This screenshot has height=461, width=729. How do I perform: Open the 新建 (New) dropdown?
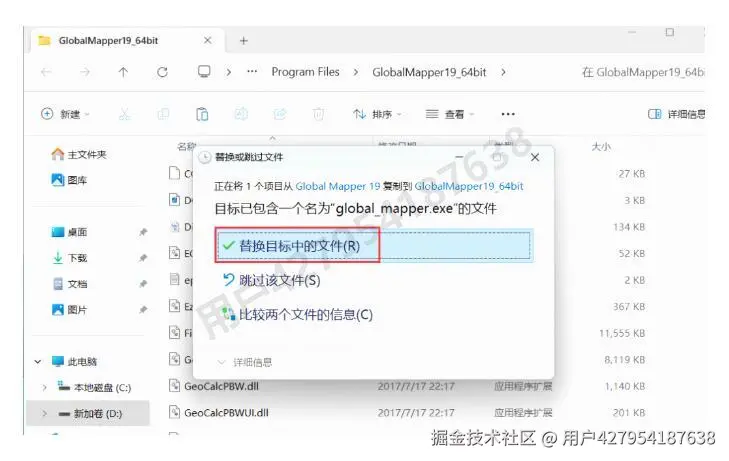point(66,114)
